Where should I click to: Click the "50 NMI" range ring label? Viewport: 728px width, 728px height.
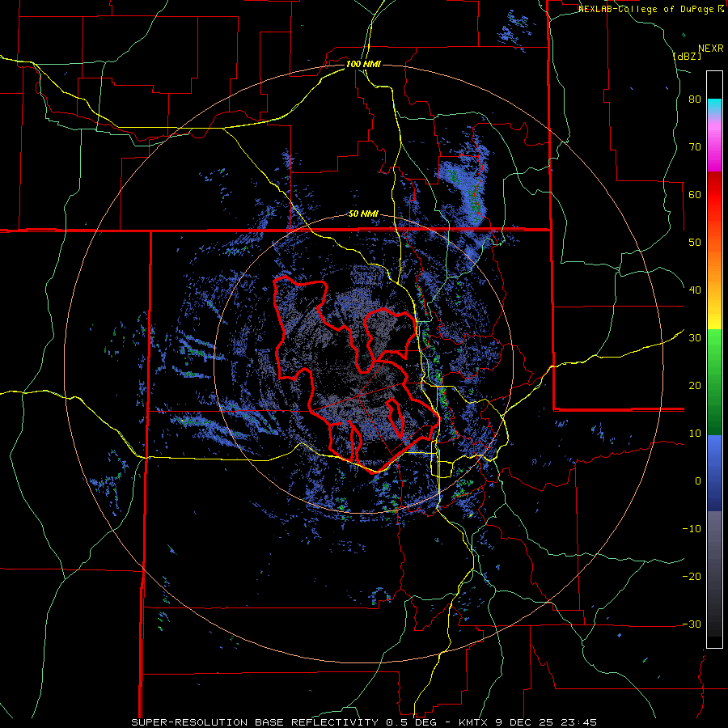point(363,214)
